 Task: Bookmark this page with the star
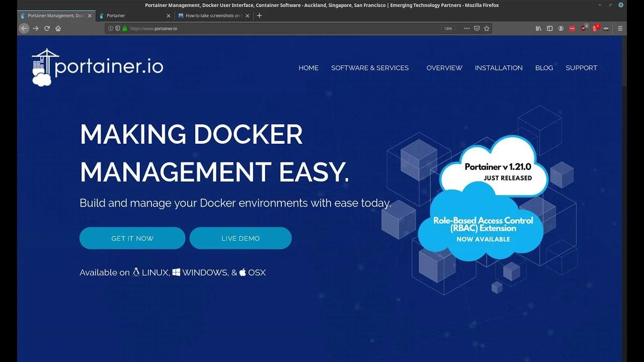pos(487,29)
